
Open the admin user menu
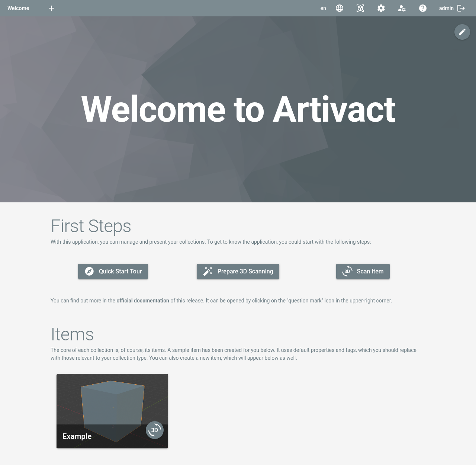[x=446, y=8]
